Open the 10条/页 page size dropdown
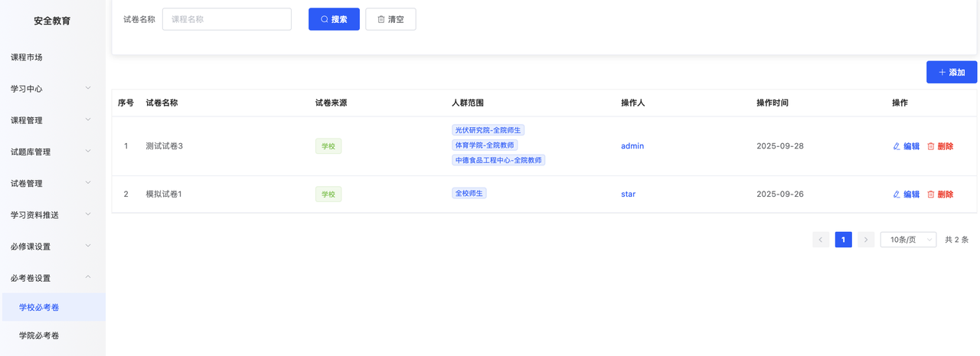 point(908,240)
